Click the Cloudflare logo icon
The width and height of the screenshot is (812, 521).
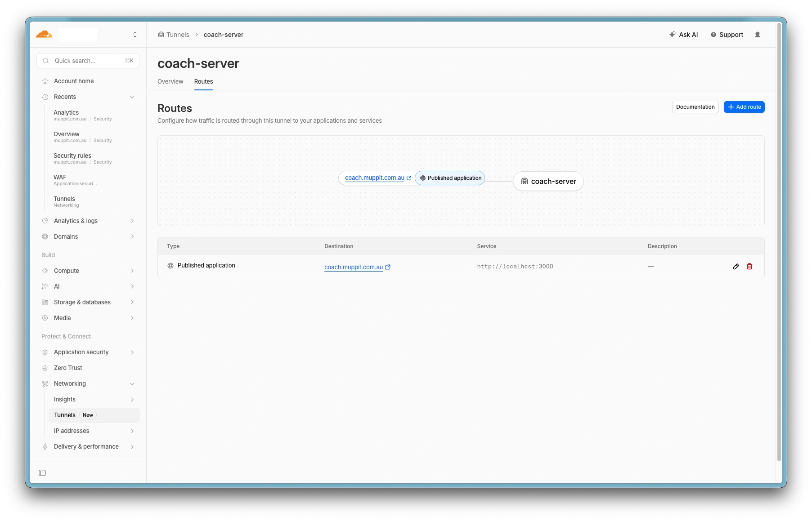click(44, 35)
